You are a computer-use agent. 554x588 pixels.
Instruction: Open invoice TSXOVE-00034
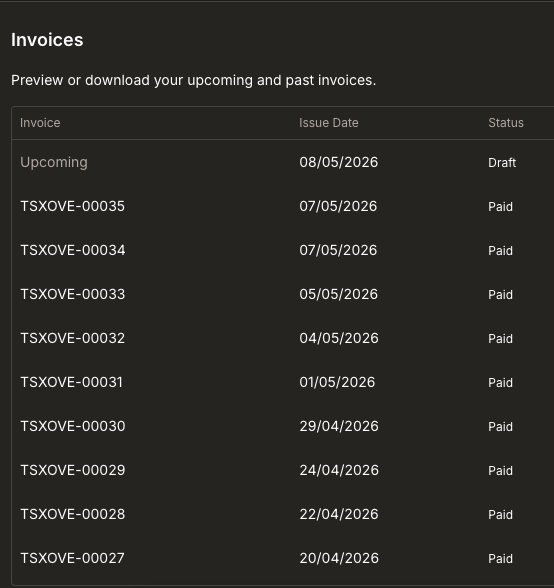point(73,250)
